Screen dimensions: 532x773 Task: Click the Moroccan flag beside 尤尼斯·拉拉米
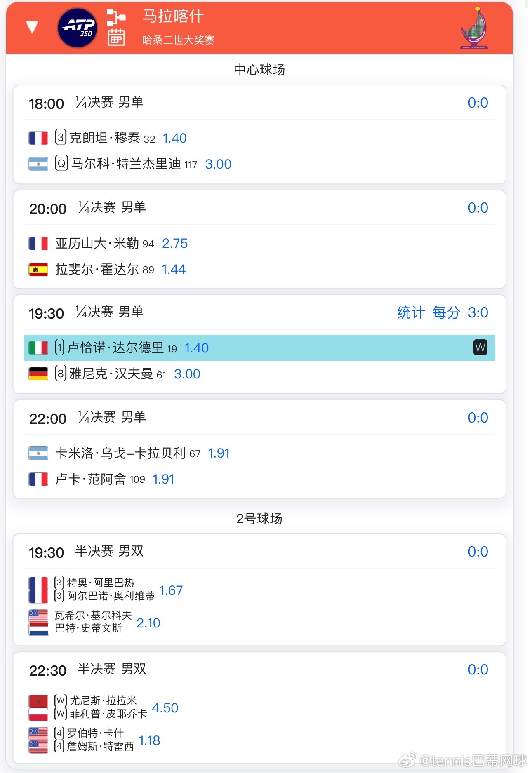point(38,701)
